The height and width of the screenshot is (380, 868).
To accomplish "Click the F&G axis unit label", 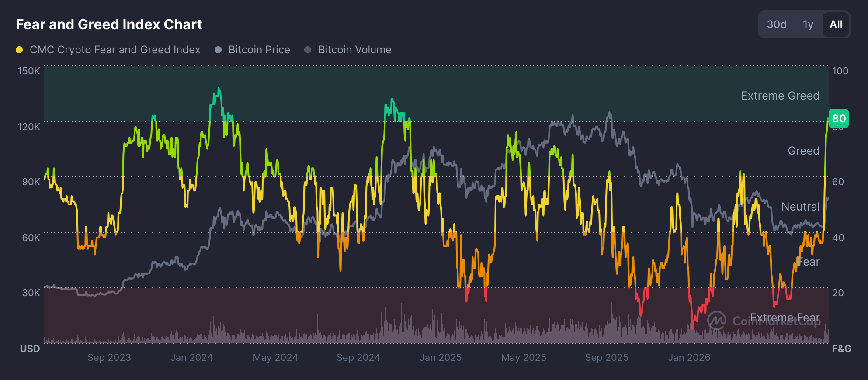I will 842,349.
